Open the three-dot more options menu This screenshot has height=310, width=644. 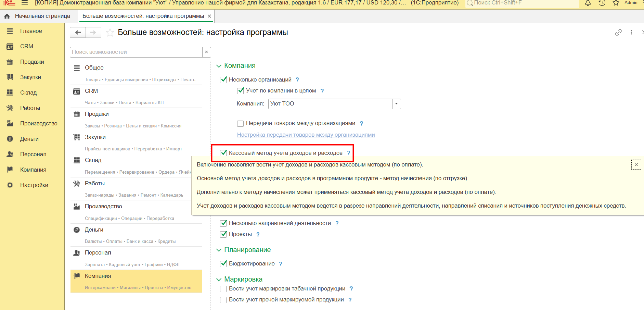(631, 33)
